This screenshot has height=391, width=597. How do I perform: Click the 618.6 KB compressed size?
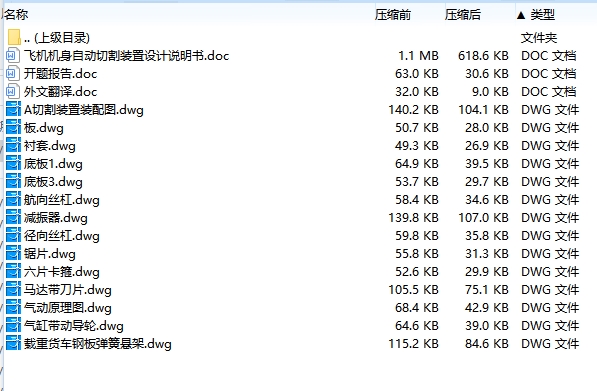[484, 56]
